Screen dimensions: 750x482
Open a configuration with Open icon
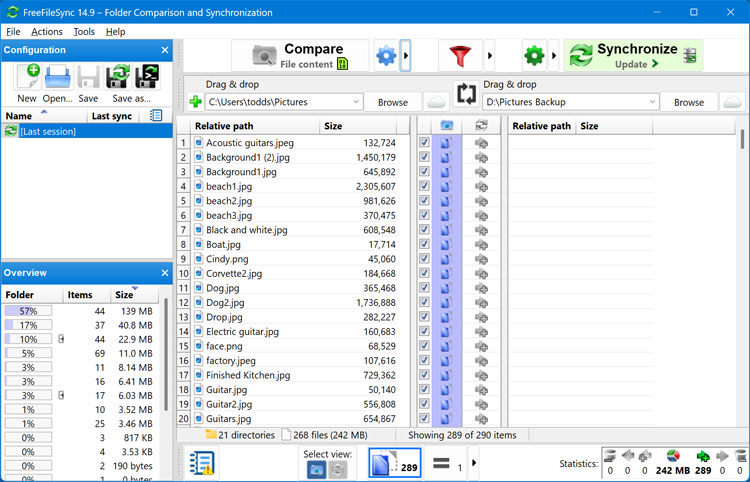pos(57,77)
